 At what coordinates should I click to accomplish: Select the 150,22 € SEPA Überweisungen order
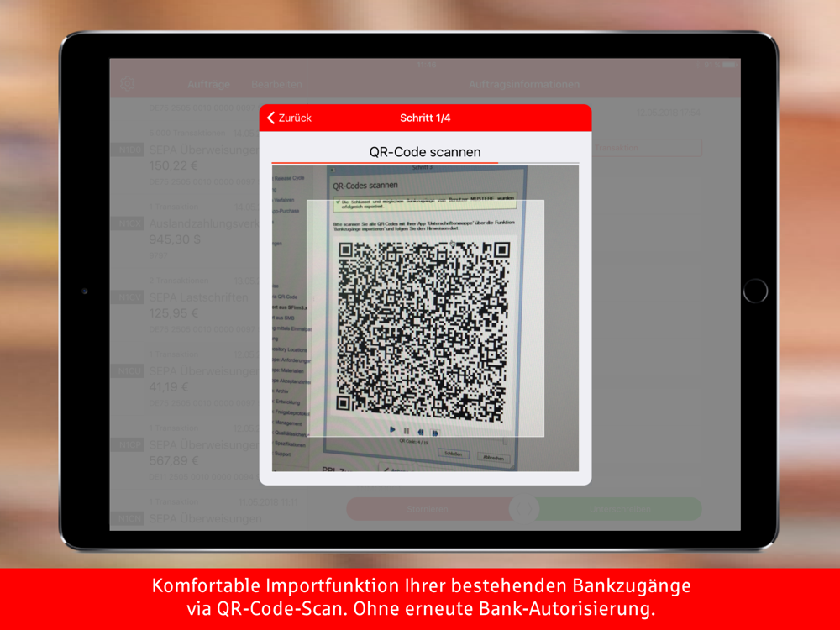[185, 158]
